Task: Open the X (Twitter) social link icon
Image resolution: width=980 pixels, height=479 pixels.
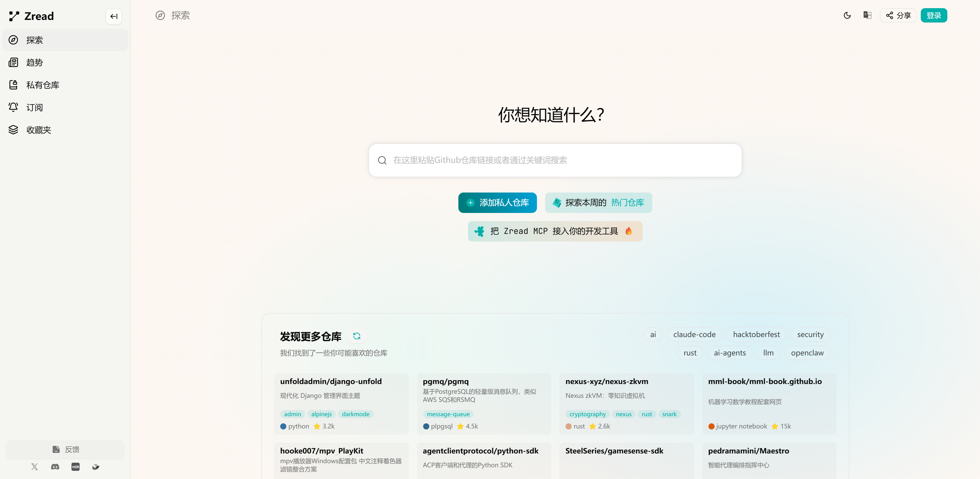Action: tap(35, 467)
